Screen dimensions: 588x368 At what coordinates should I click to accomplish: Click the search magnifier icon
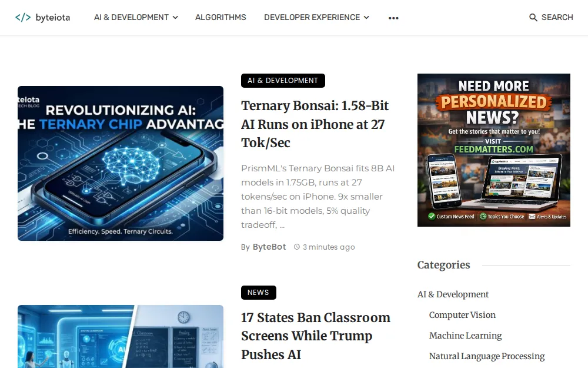click(533, 18)
